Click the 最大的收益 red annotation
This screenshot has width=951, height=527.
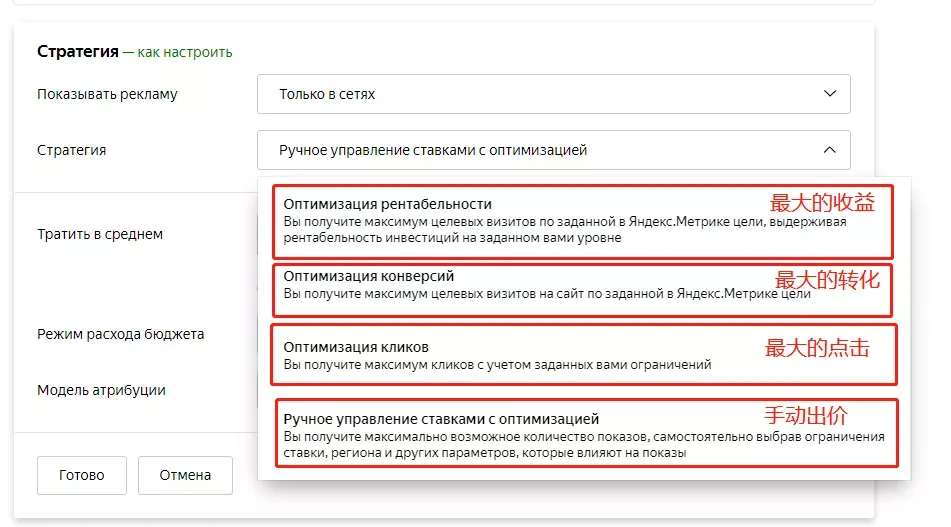coord(822,203)
